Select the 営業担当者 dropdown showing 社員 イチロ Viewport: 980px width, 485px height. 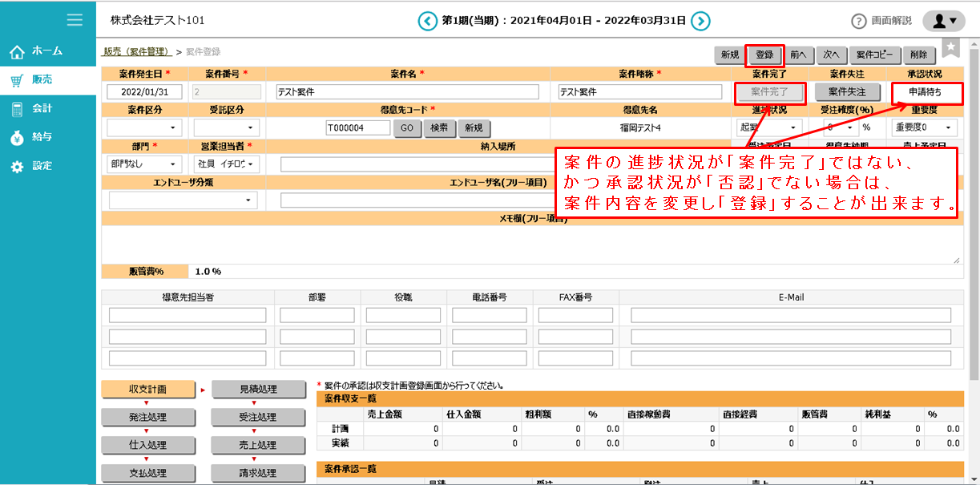(x=224, y=164)
